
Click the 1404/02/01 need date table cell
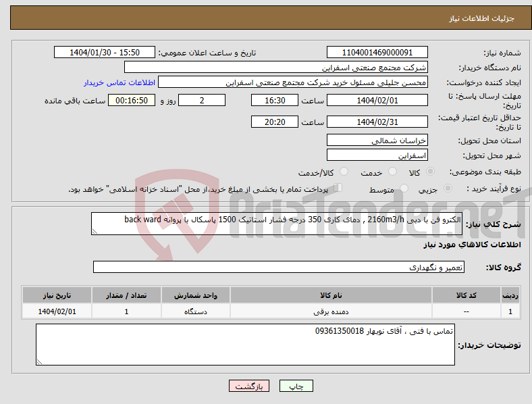[57, 311]
